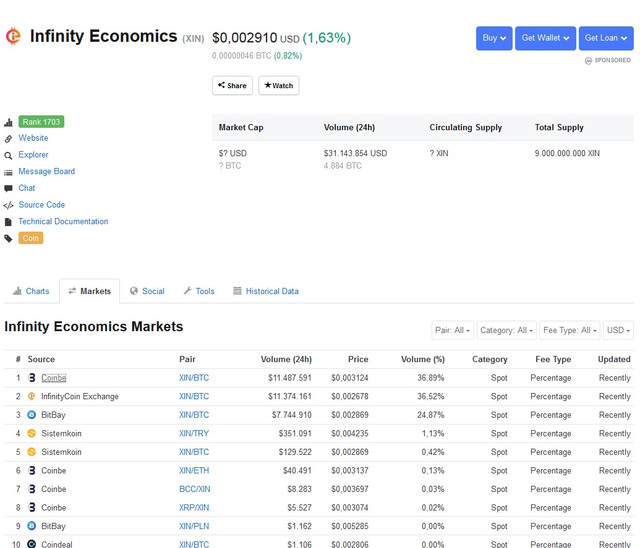
Task: Click the Sistemkoin logo in row 4
Action: (31, 433)
